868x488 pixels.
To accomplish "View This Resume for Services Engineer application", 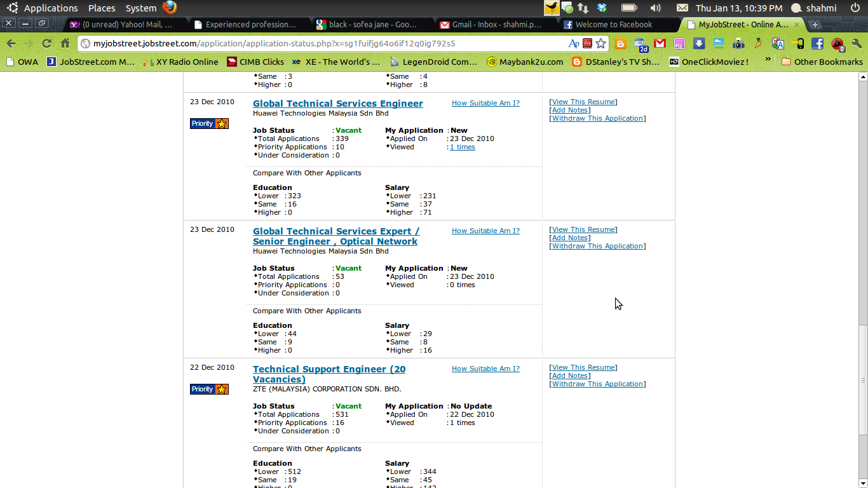I will [x=583, y=102].
